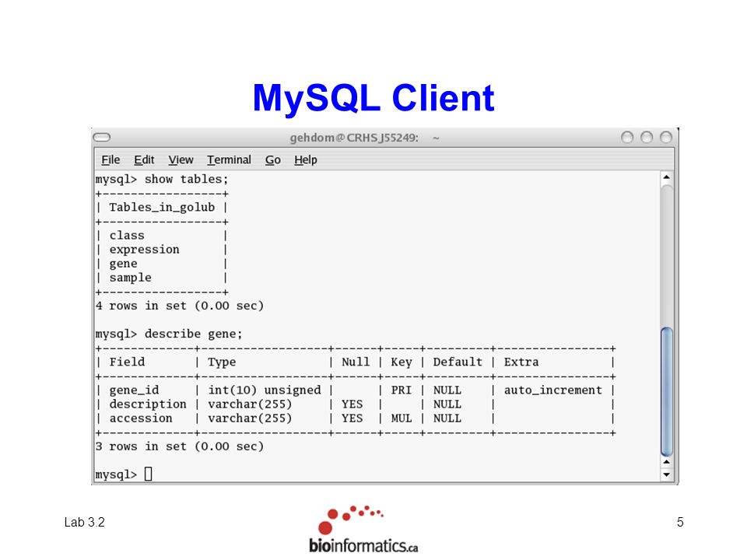
Task: Click the 'expression' table row
Action: (145, 250)
